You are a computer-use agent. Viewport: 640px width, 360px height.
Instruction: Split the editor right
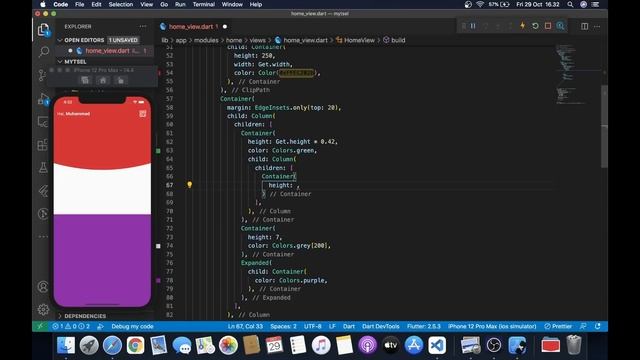point(584,26)
